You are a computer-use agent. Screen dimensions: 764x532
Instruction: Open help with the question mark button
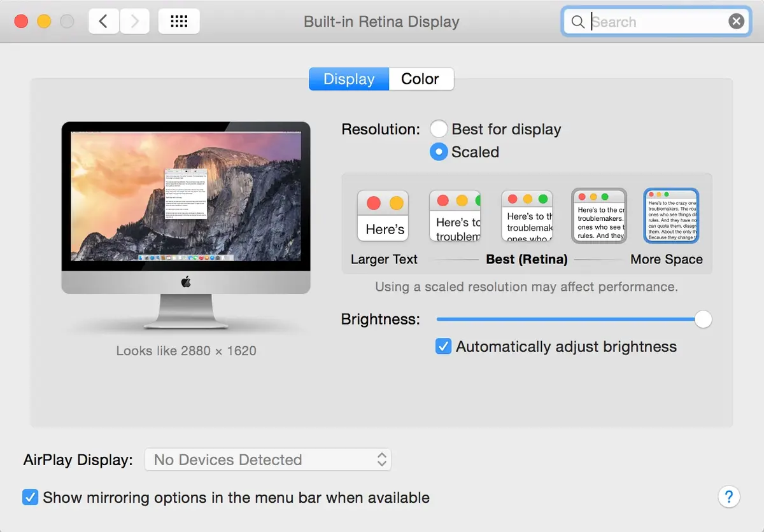tap(729, 497)
